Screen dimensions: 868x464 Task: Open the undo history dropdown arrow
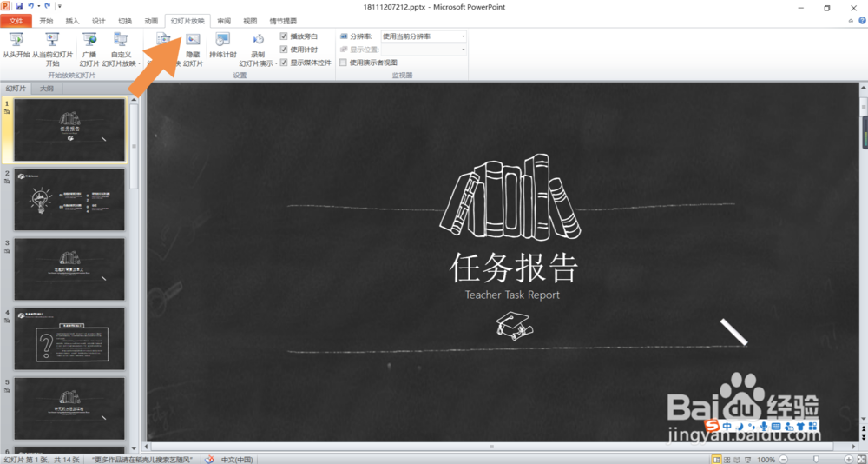click(x=38, y=6)
